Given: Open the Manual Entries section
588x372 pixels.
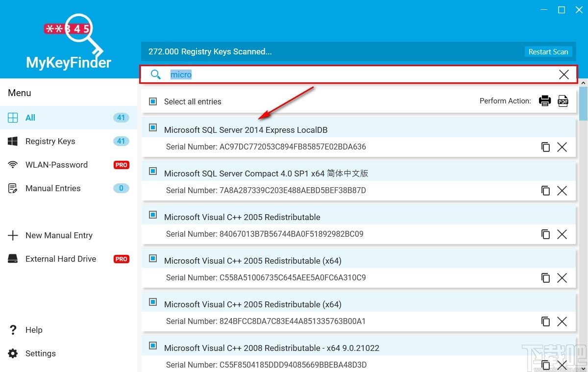Looking at the screenshot, I should point(53,188).
